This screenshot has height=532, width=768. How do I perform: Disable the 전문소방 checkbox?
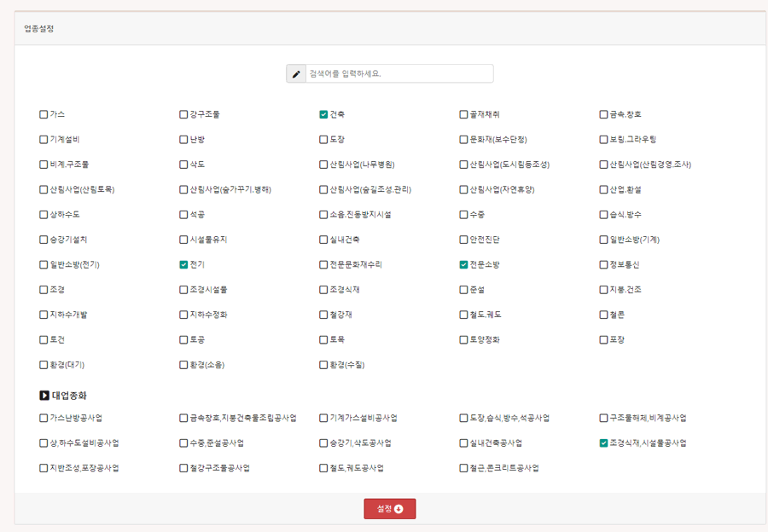[463, 265]
